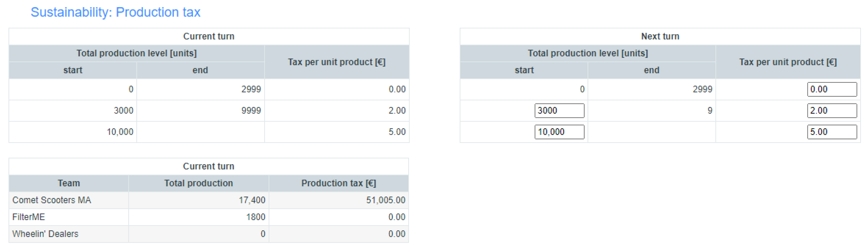Image resolution: width=868 pixels, height=252 pixels.
Task: Click the FilterME team name
Action: [x=28, y=217]
